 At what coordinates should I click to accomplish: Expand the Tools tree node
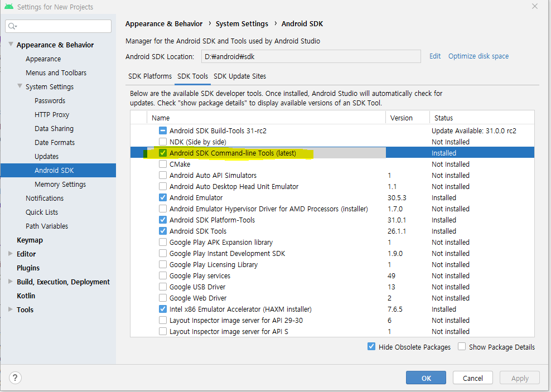tap(11, 309)
